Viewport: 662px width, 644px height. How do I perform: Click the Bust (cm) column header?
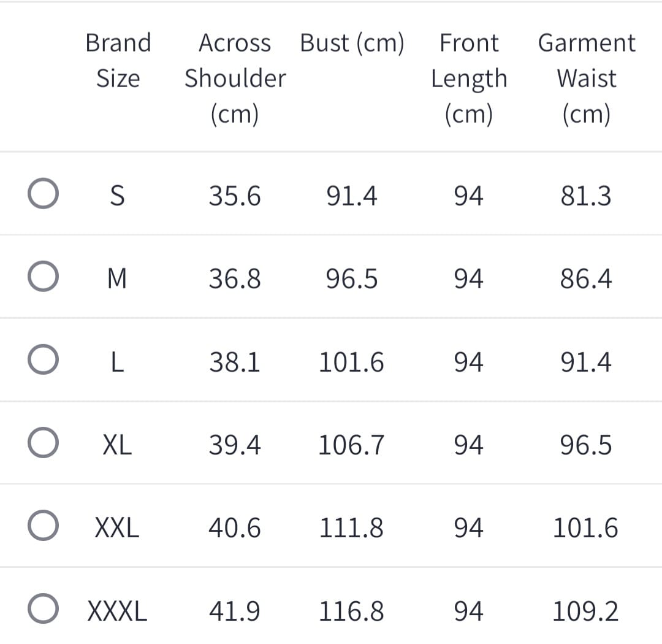point(352,44)
